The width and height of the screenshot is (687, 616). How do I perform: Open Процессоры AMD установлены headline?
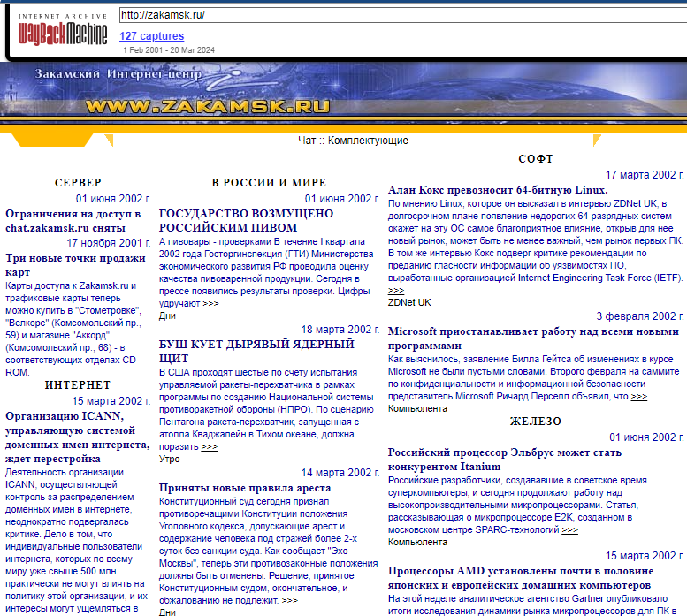click(521, 578)
